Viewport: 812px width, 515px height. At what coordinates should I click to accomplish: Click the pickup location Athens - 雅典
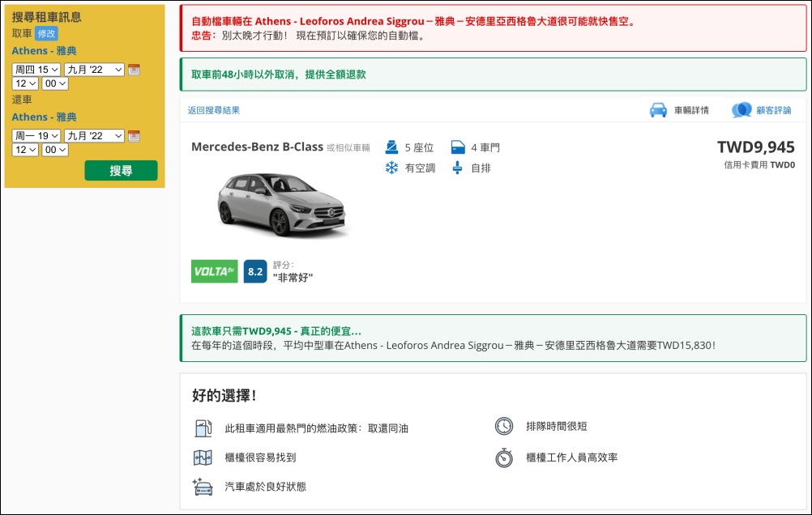point(44,51)
